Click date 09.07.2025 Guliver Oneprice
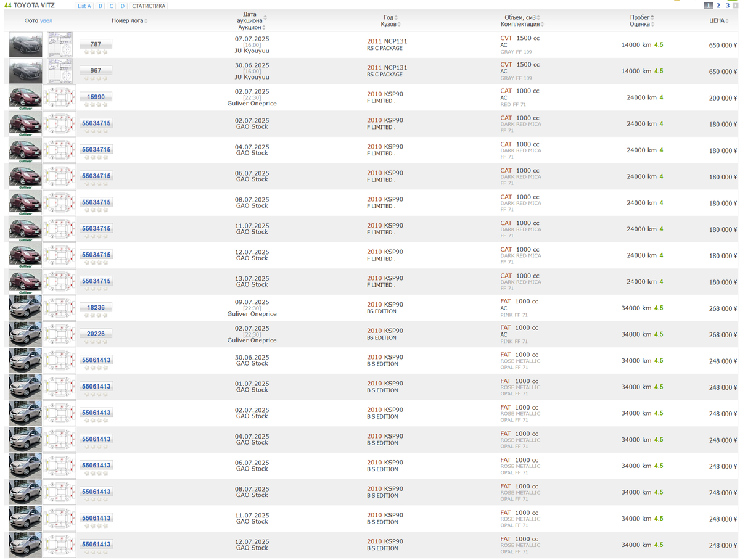The image size is (740, 560). pos(252,302)
